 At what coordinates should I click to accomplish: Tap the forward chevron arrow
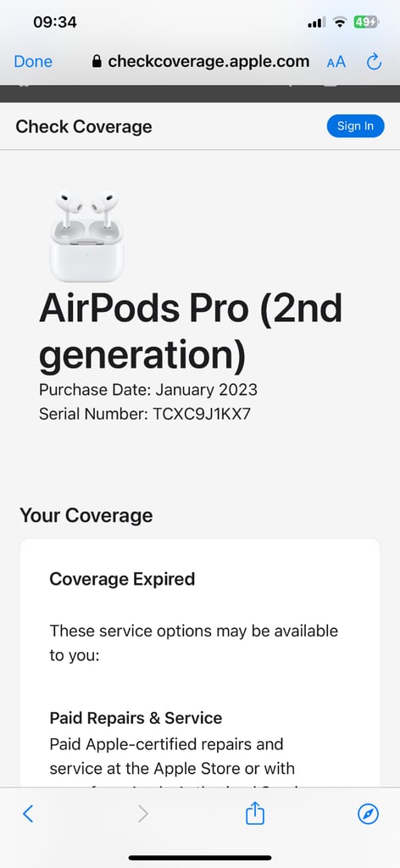[x=143, y=814]
